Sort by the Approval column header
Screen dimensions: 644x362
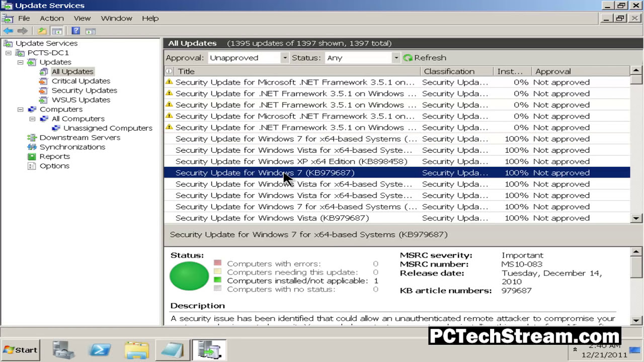tap(581, 71)
